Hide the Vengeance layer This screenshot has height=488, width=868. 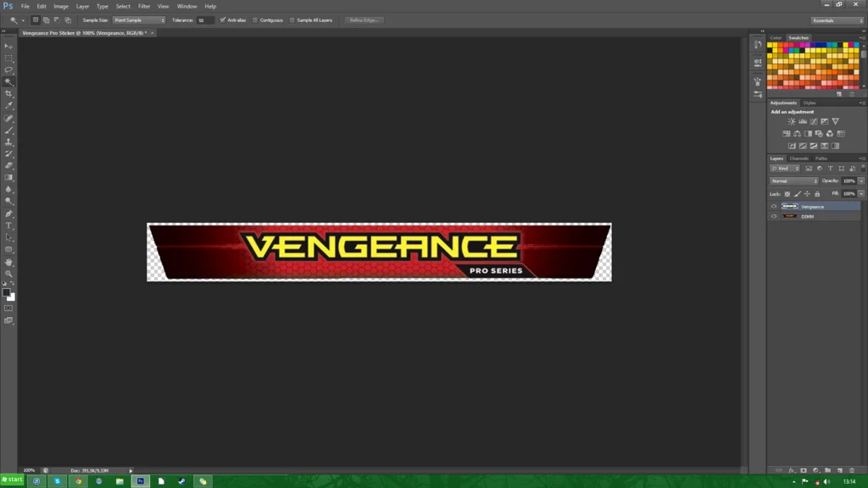coord(774,207)
